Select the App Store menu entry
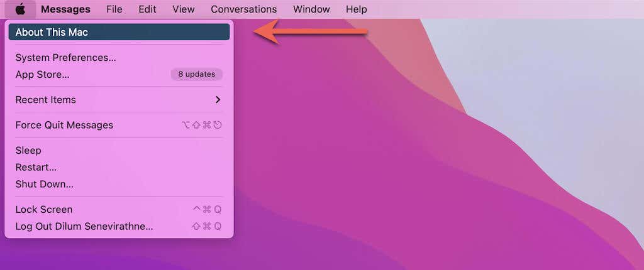 point(119,75)
